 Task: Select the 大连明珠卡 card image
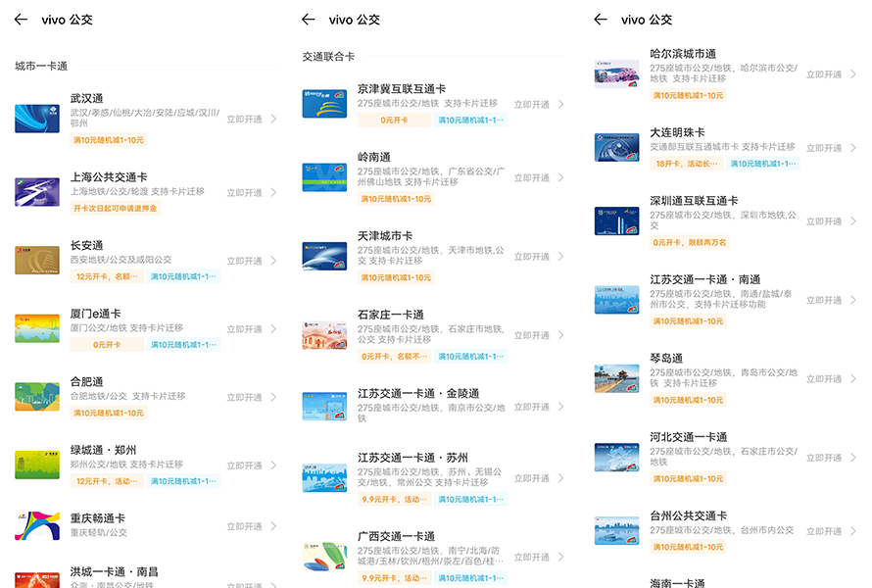pyautogui.click(x=616, y=147)
